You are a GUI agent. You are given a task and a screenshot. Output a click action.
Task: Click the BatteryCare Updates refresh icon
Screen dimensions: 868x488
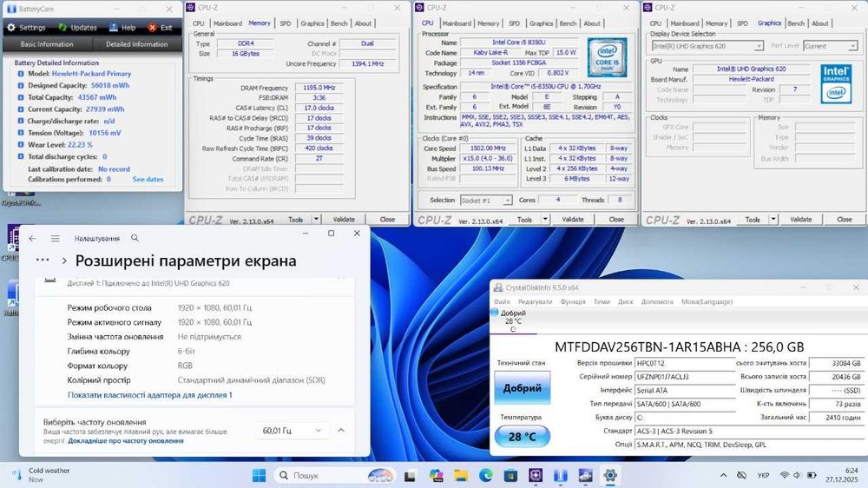click(62, 27)
